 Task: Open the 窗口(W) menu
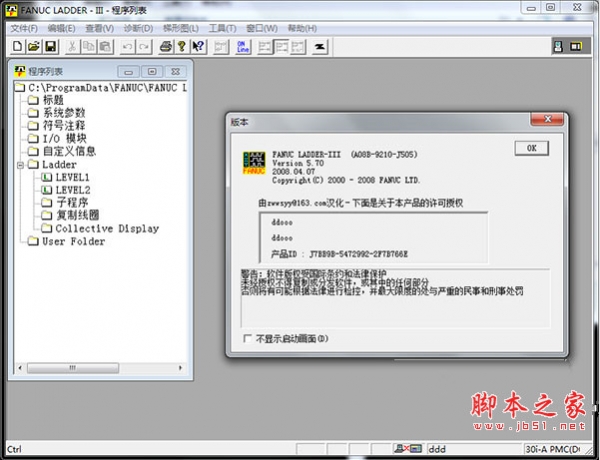point(262,28)
